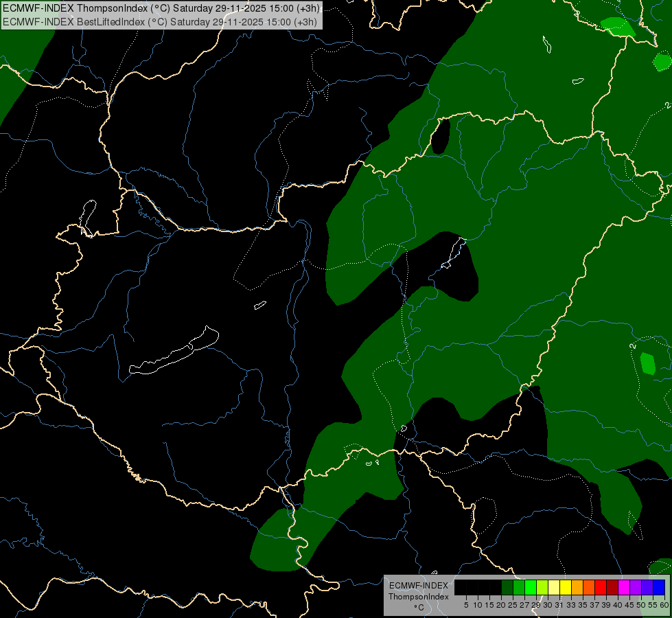This screenshot has width=672, height=618.
Task: Click legend tick value 20
Action: click(501, 605)
